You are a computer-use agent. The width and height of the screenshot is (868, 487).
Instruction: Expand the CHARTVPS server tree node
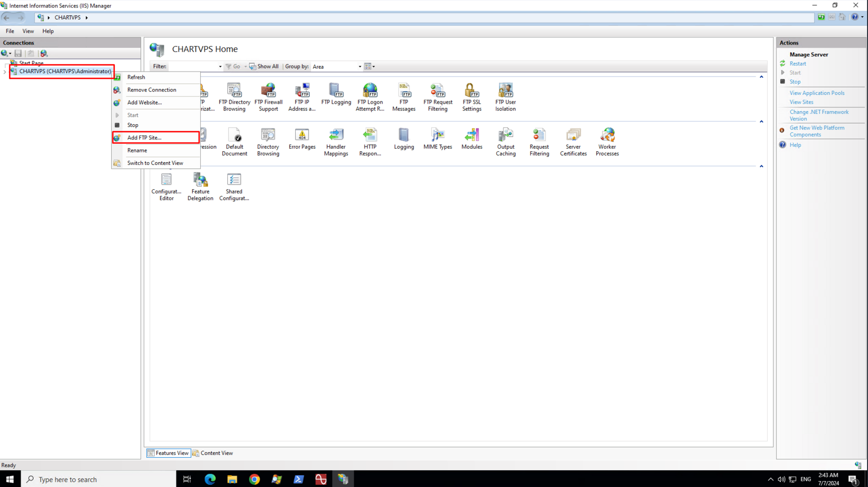click(x=5, y=72)
